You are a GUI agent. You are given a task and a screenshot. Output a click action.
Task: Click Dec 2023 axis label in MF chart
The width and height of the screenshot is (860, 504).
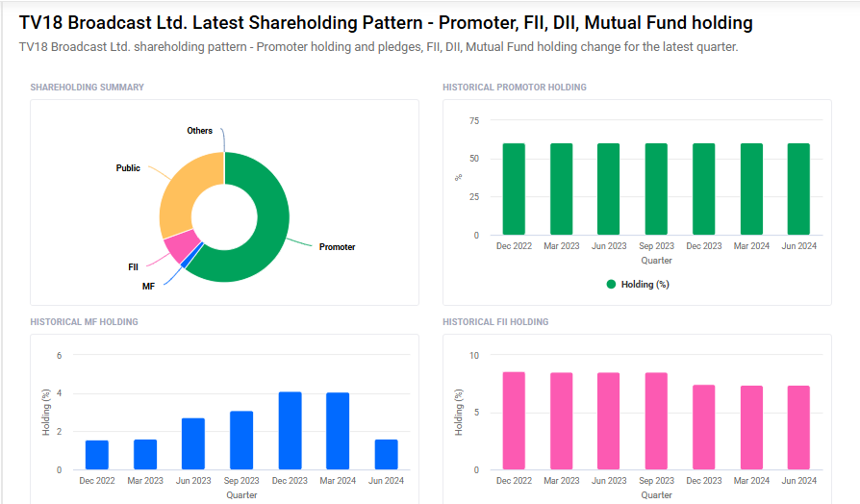[290, 480]
